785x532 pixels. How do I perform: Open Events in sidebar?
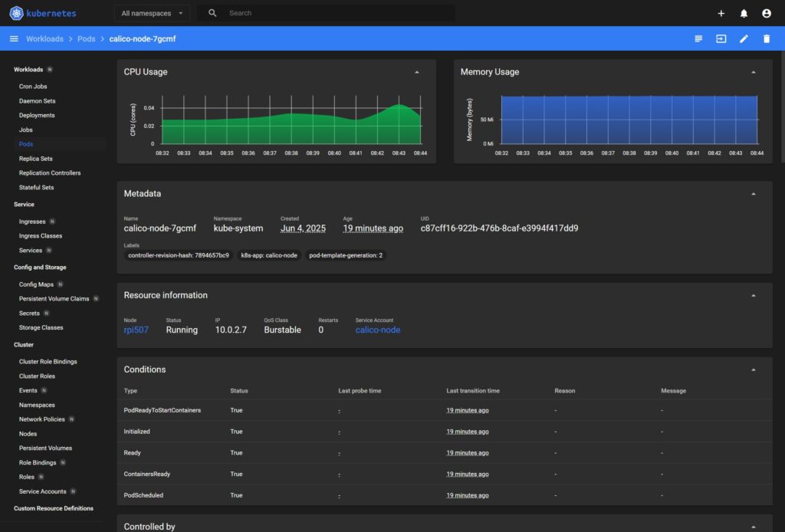28,390
